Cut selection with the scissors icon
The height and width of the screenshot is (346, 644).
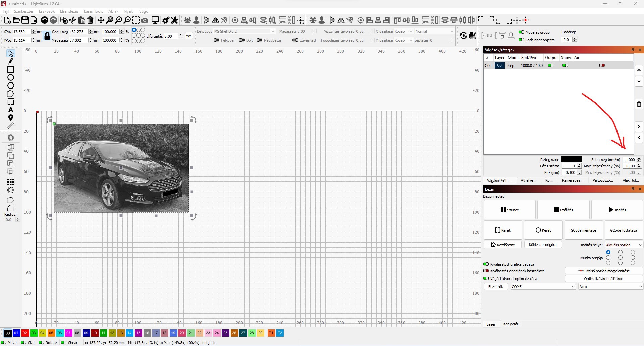click(x=72, y=20)
